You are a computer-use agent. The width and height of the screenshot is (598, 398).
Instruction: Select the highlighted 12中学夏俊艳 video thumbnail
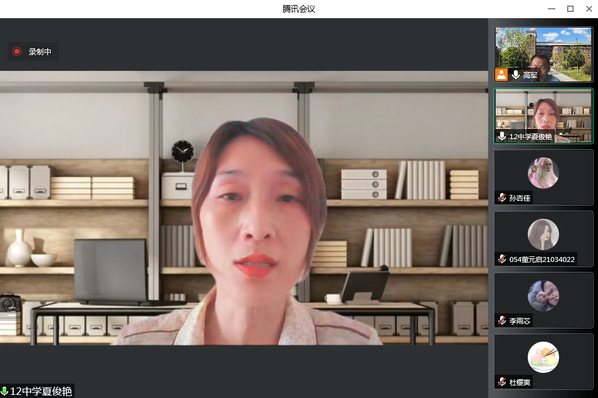(543, 116)
